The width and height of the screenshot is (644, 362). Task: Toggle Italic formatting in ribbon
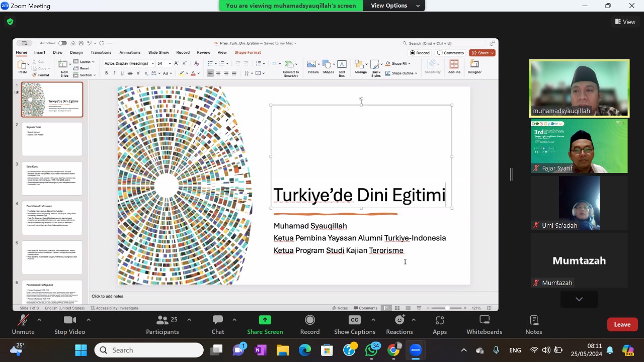tap(114, 73)
